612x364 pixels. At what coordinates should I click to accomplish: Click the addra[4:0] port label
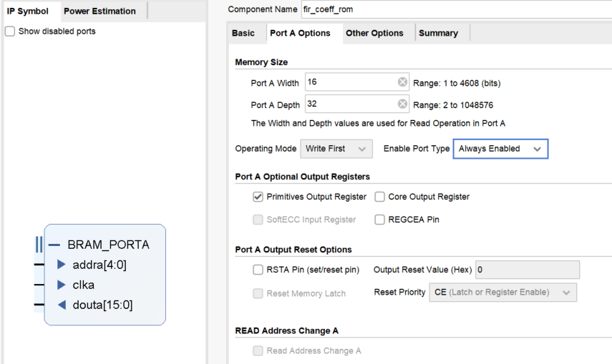coord(99,265)
